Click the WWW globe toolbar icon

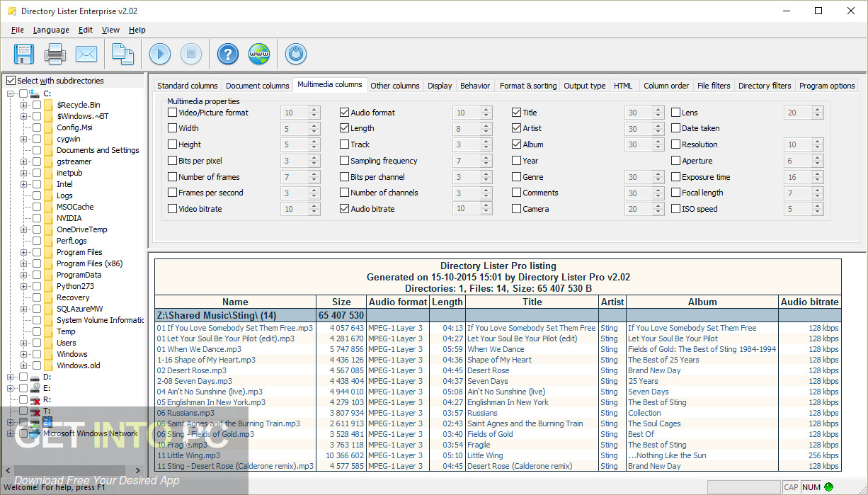coord(259,54)
